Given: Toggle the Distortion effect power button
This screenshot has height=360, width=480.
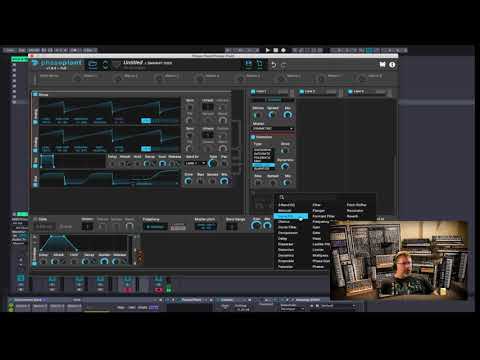Looking at the screenshot, I should [253, 137].
